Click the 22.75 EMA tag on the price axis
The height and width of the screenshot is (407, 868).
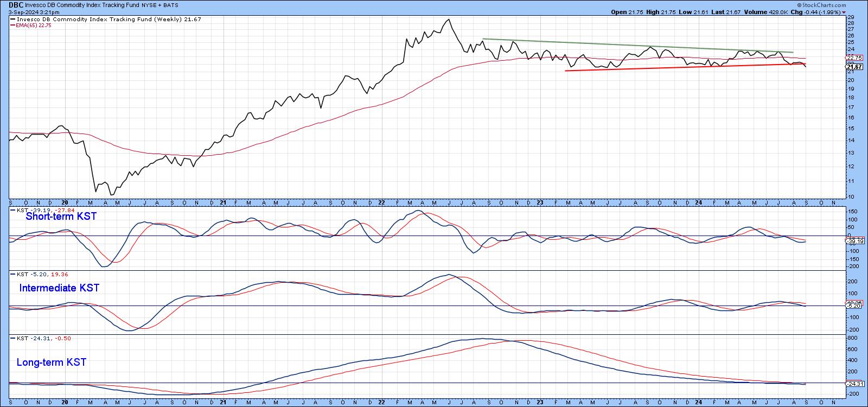(854, 58)
